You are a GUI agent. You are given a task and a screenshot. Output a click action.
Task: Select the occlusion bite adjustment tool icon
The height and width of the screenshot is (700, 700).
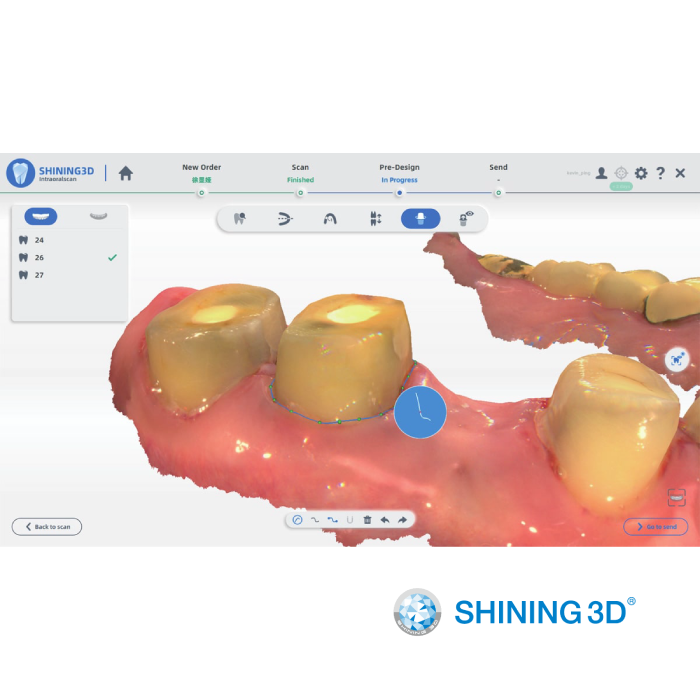[x=375, y=218]
